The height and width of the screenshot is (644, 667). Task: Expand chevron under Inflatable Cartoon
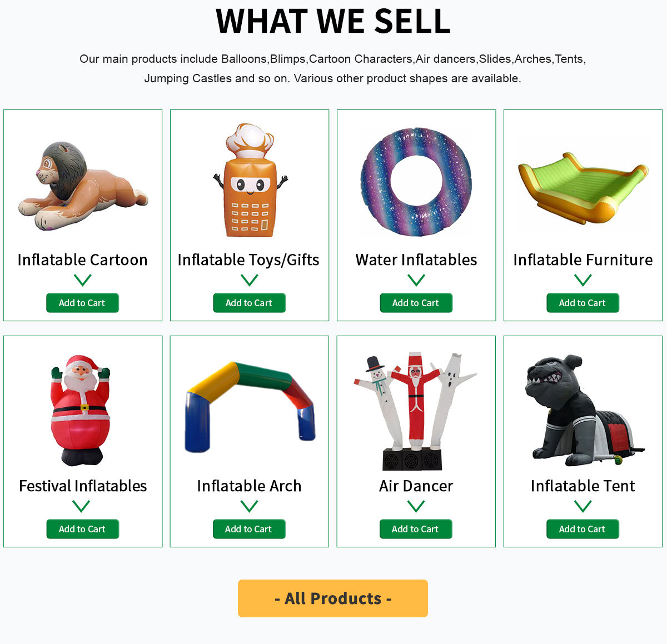[x=82, y=280]
